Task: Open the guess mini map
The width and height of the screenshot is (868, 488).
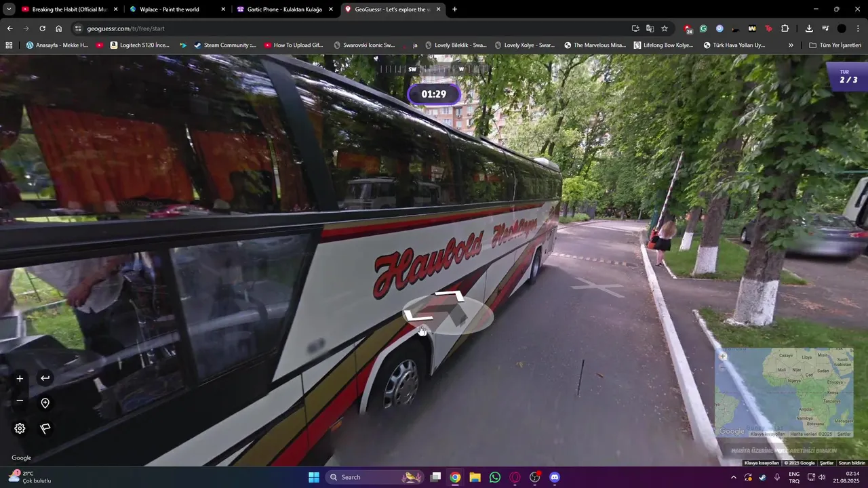Action: point(783,393)
